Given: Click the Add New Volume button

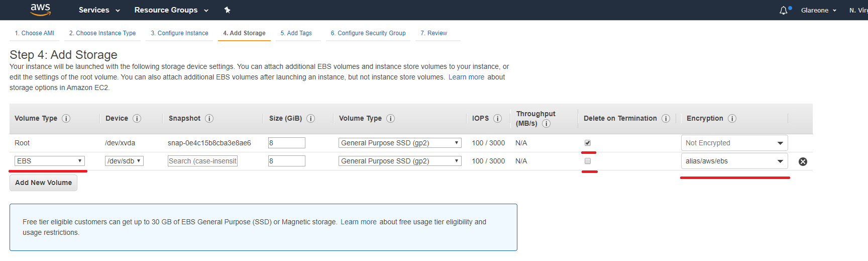Looking at the screenshot, I should [x=43, y=183].
